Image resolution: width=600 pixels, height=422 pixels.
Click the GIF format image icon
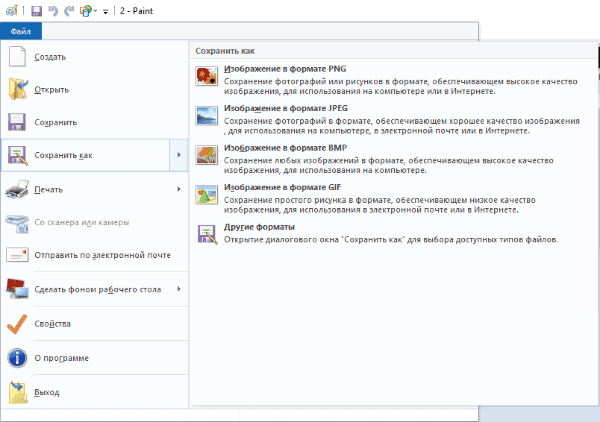coord(207,195)
